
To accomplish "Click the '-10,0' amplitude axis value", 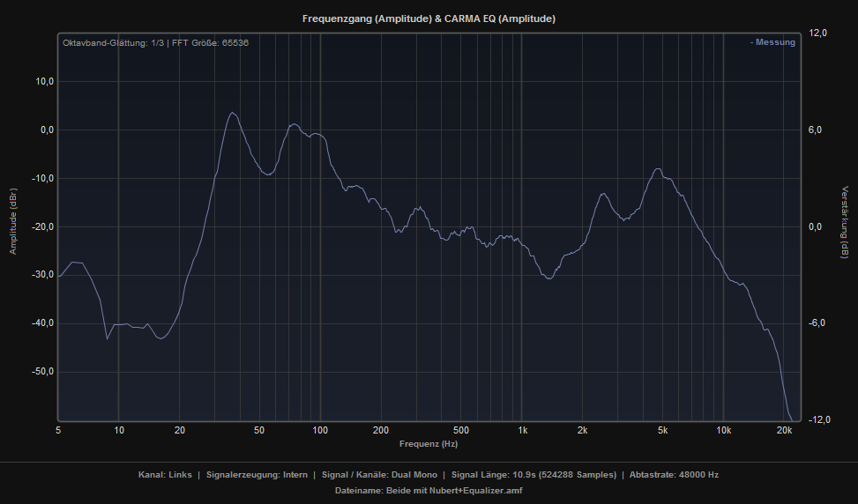I will pos(42,178).
